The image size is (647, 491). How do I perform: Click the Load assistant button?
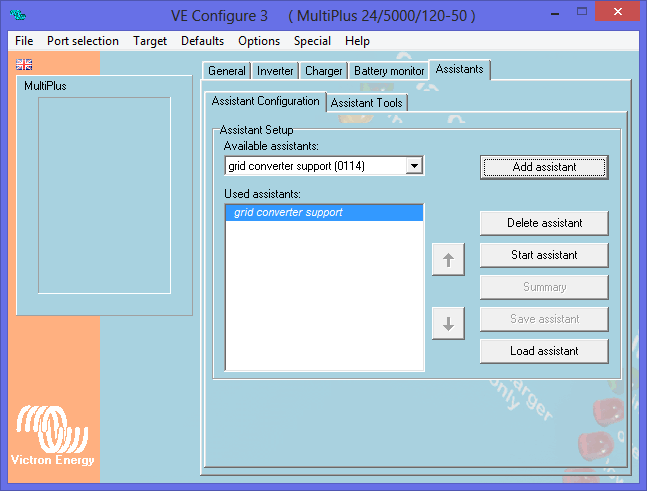pos(544,351)
